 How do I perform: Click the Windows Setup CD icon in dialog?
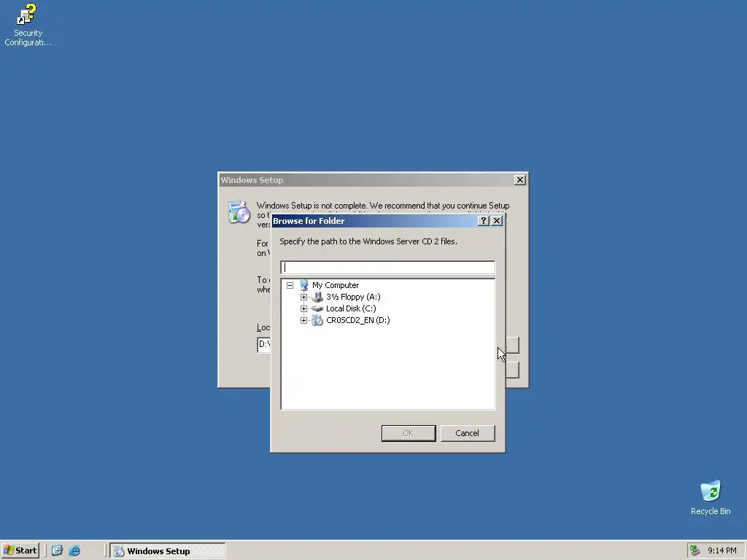(239, 212)
